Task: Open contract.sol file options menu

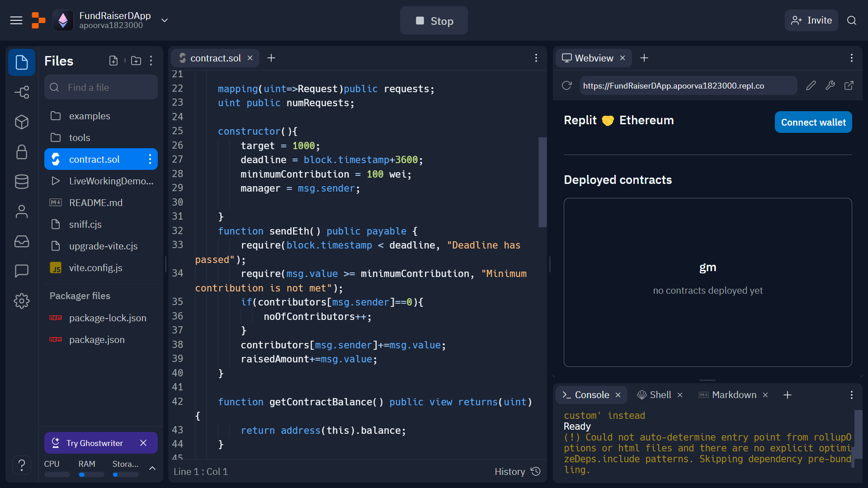Action: (150, 159)
